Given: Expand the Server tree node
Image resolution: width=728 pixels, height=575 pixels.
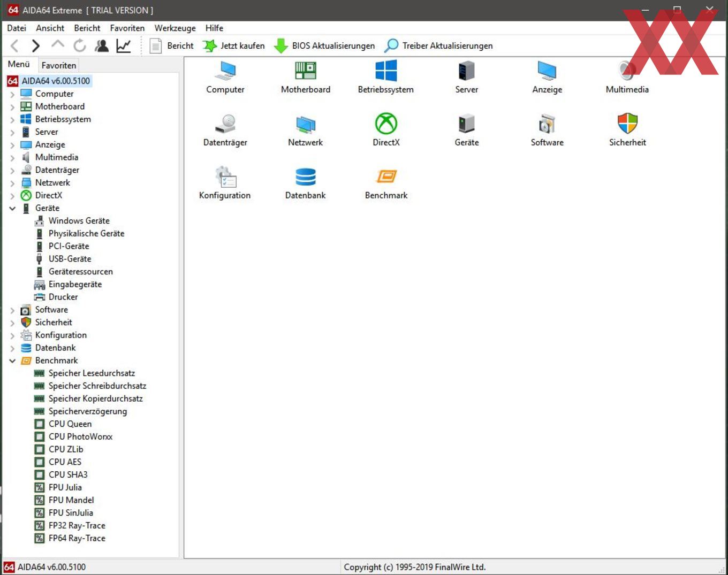Looking at the screenshot, I should [x=12, y=132].
